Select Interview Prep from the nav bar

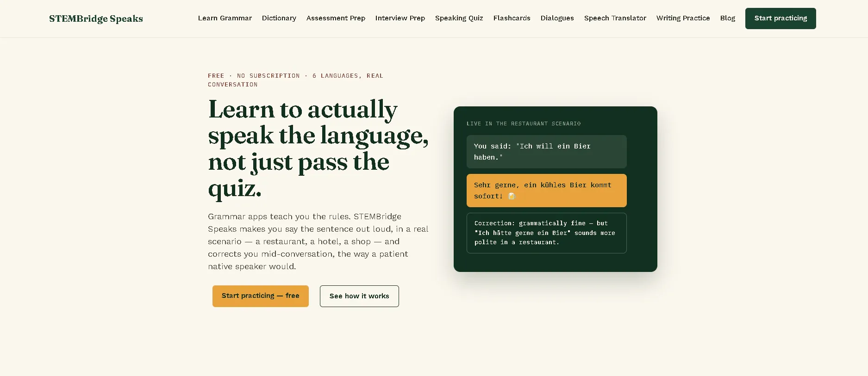click(400, 18)
